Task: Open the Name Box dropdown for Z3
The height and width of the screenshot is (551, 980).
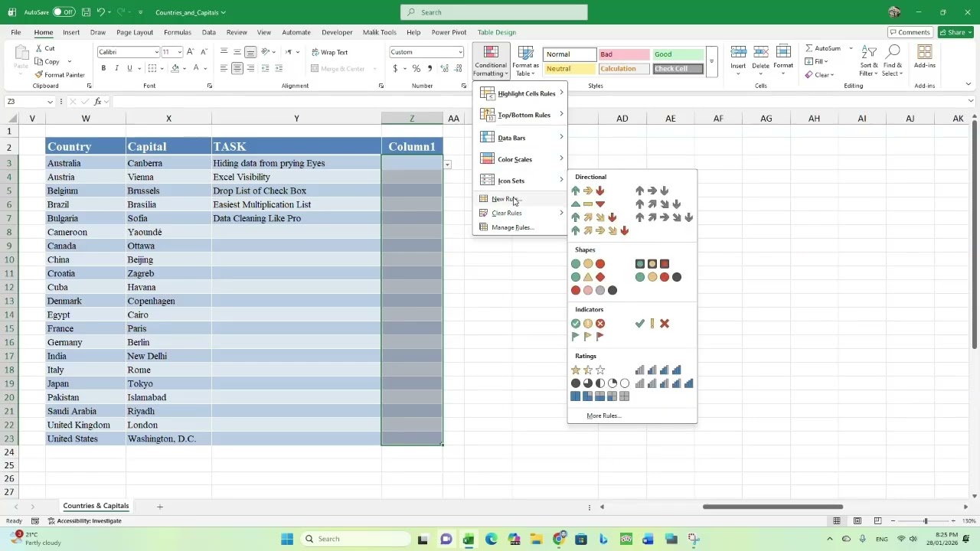Action: pos(50,102)
